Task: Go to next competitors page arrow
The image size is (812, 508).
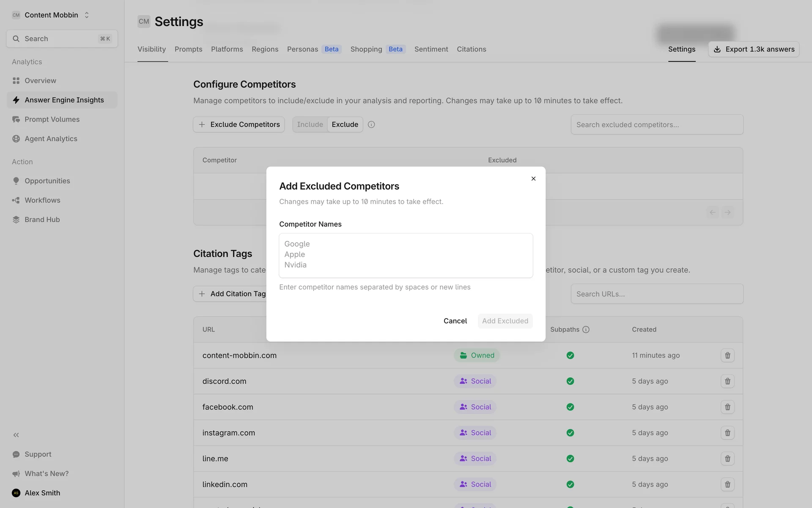Action: click(x=727, y=212)
